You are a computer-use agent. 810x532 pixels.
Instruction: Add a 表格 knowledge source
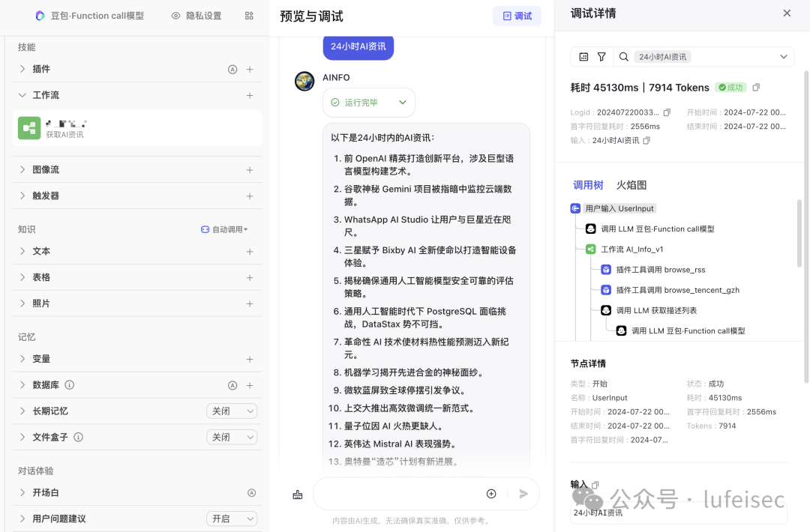250,277
